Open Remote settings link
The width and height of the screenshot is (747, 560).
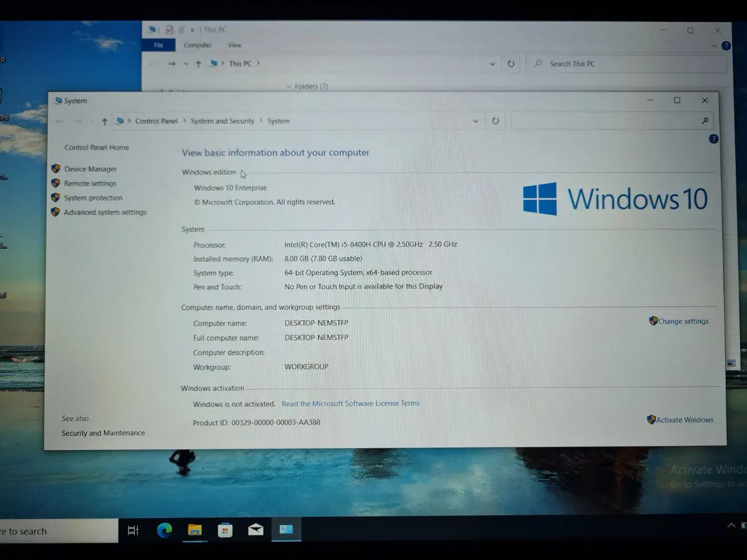(x=90, y=184)
